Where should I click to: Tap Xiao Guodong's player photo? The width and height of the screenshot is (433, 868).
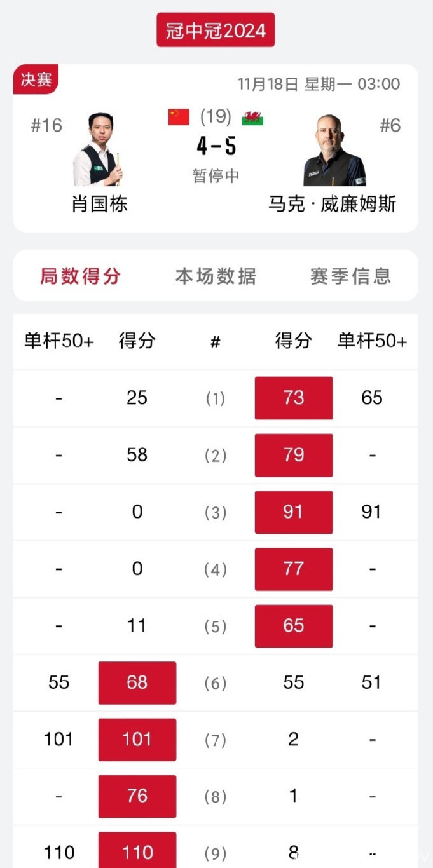[99, 150]
